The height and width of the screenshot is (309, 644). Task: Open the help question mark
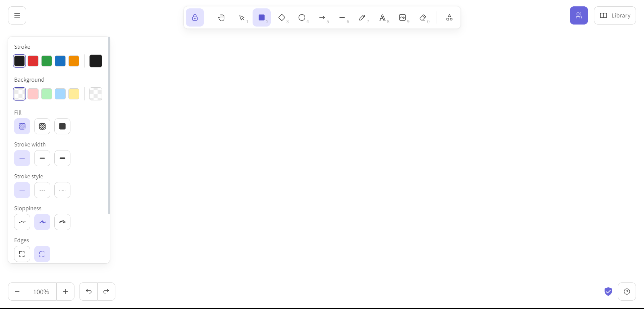point(627,292)
